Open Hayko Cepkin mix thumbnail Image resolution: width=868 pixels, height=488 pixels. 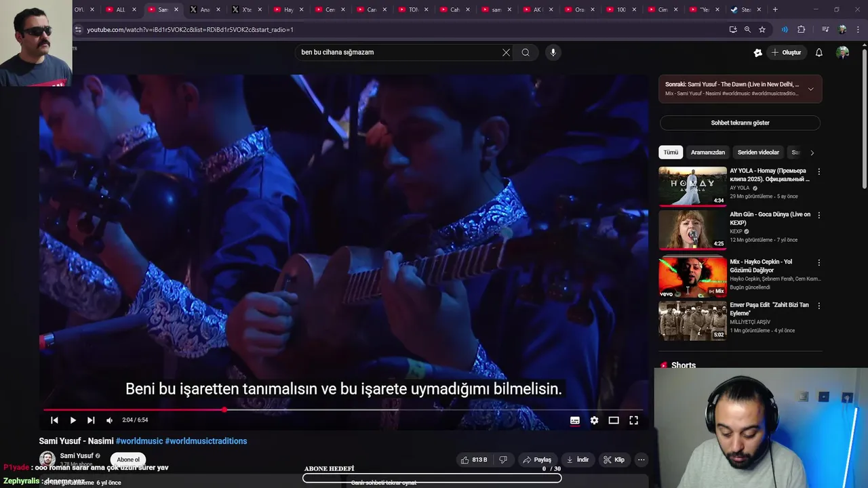(x=692, y=277)
